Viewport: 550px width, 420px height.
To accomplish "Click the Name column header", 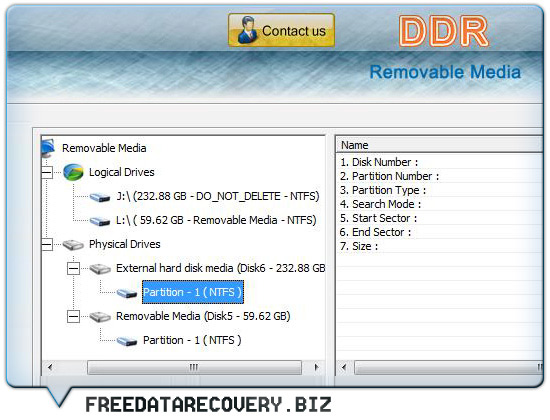I will [x=439, y=145].
